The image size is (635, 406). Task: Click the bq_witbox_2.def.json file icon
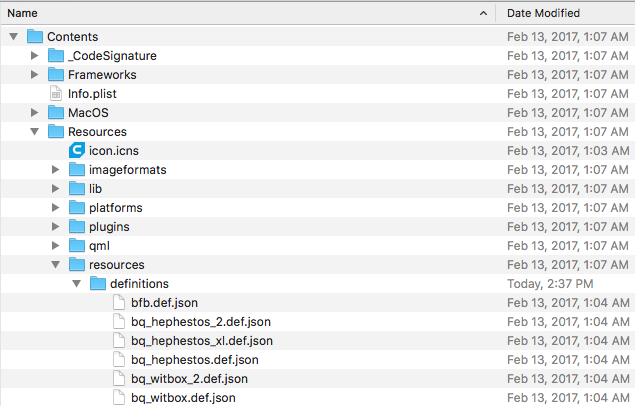coord(119,379)
